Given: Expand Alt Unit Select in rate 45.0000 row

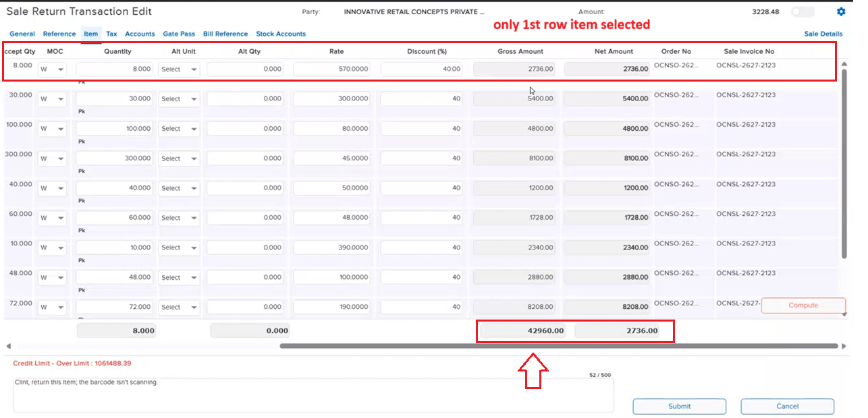Looking at the screenshot, I should click(x=179, y=158).
